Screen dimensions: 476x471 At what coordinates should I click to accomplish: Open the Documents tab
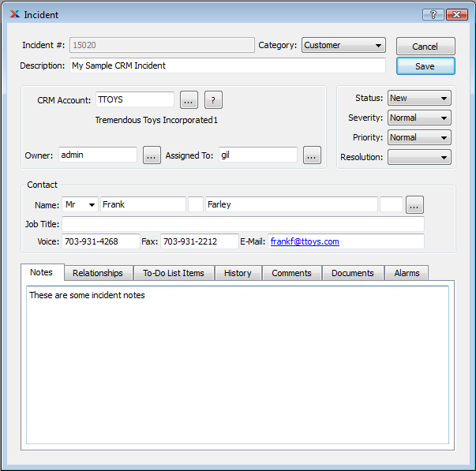point(352,273)
